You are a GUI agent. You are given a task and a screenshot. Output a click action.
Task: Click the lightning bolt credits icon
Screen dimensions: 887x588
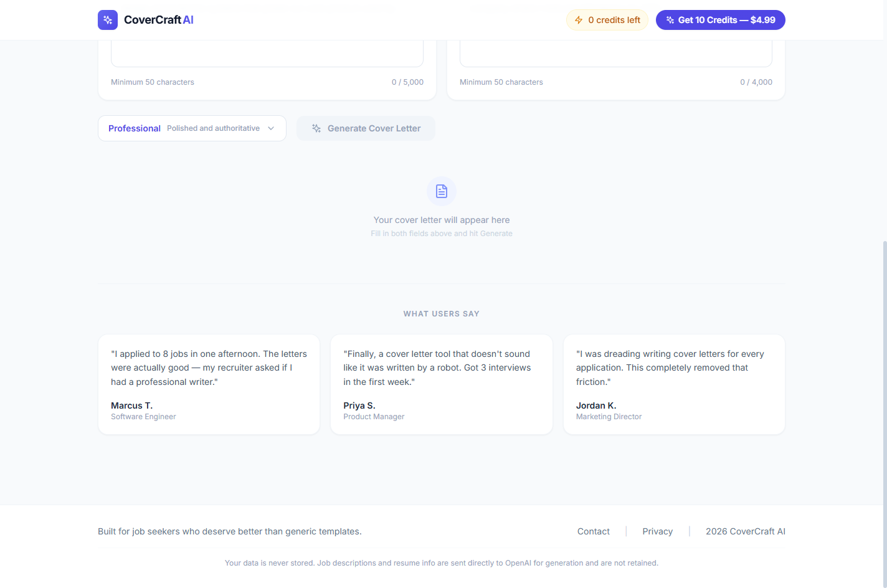pyautogui.click(x=579, y=20)
